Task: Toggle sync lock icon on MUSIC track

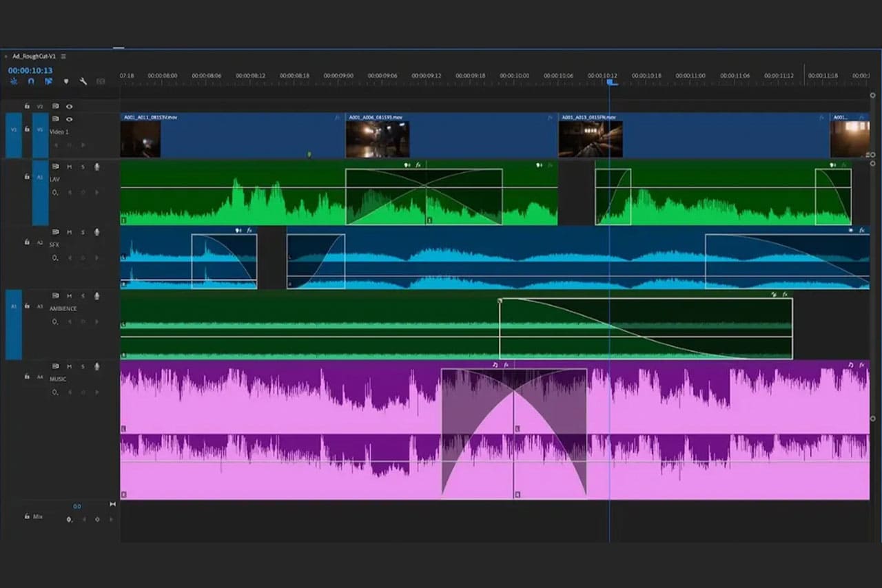Action: (56, 366)
